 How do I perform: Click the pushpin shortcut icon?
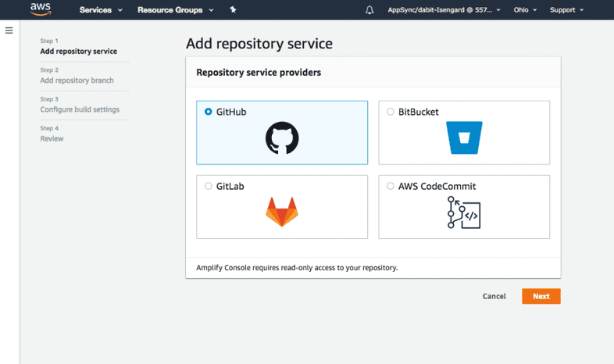233,9
